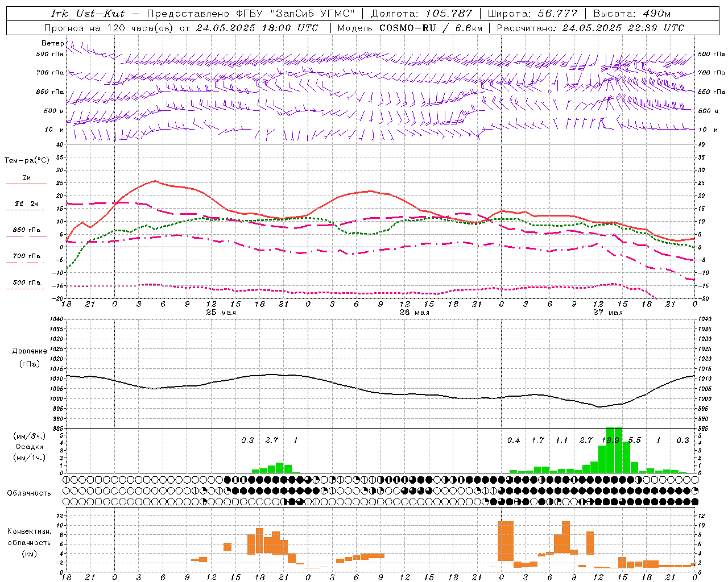Select the 0.4 precipitation total value
728x582 pixels.
(x=514, y=440)
